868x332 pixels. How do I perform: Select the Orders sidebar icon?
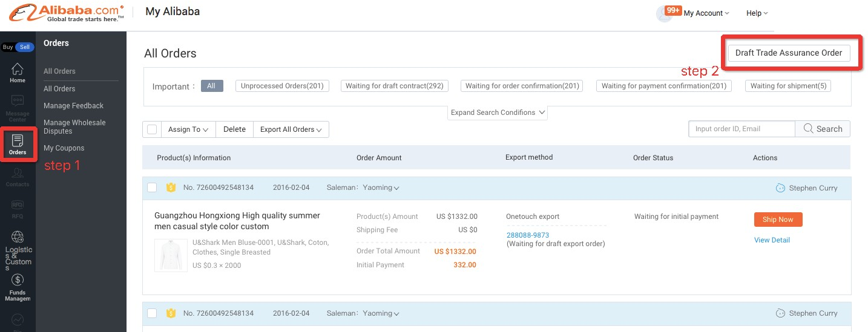[x=18, y=144]
